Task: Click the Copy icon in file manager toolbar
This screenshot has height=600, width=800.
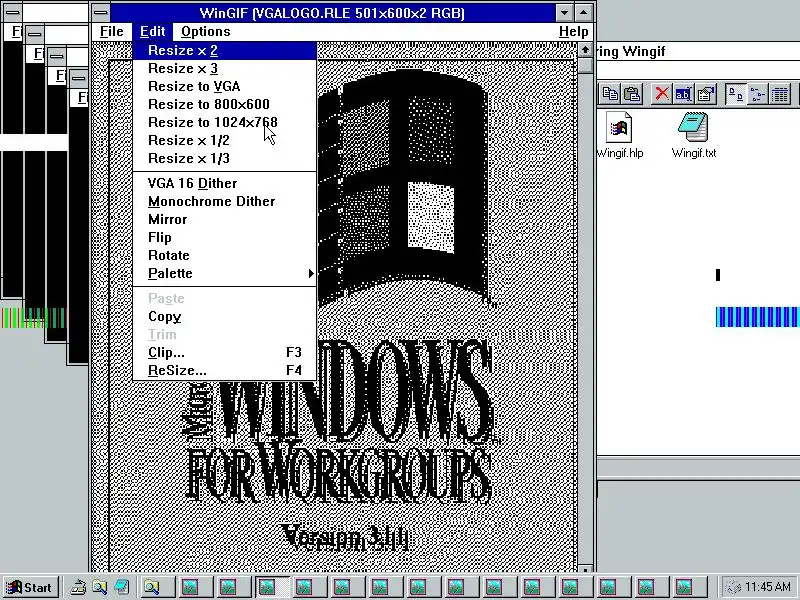Action: pos(609,94)
